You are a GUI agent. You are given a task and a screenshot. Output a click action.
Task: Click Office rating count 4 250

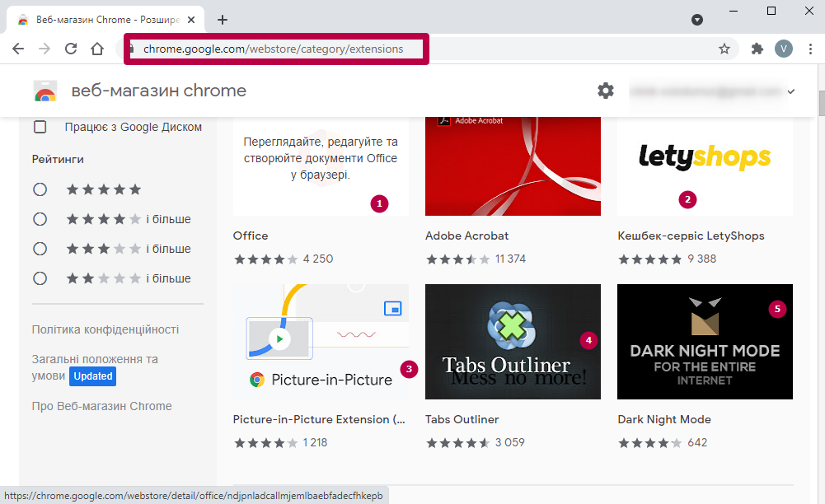pyautogui.click(x=318, y=259)
